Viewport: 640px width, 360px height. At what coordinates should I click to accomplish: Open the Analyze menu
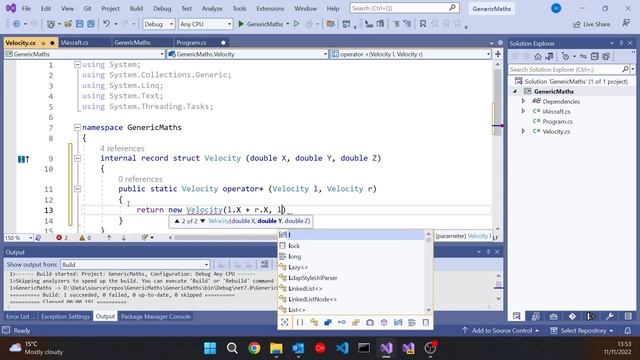212,8
